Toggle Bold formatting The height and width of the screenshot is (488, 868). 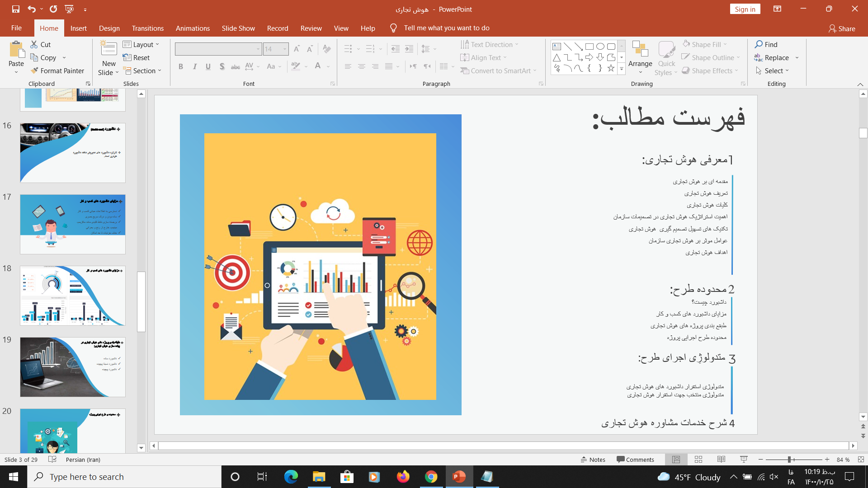[181, 66]
